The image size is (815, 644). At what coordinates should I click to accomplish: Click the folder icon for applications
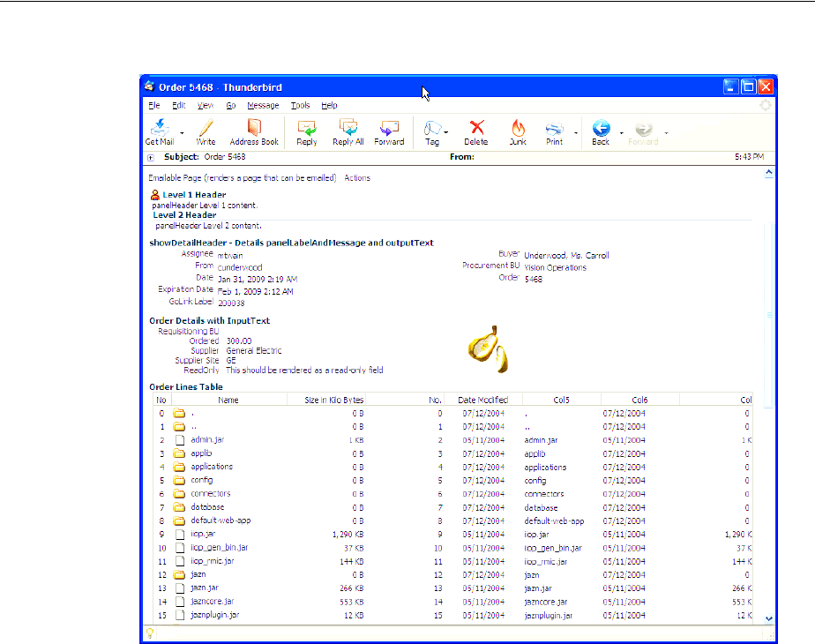coord(179,467)
